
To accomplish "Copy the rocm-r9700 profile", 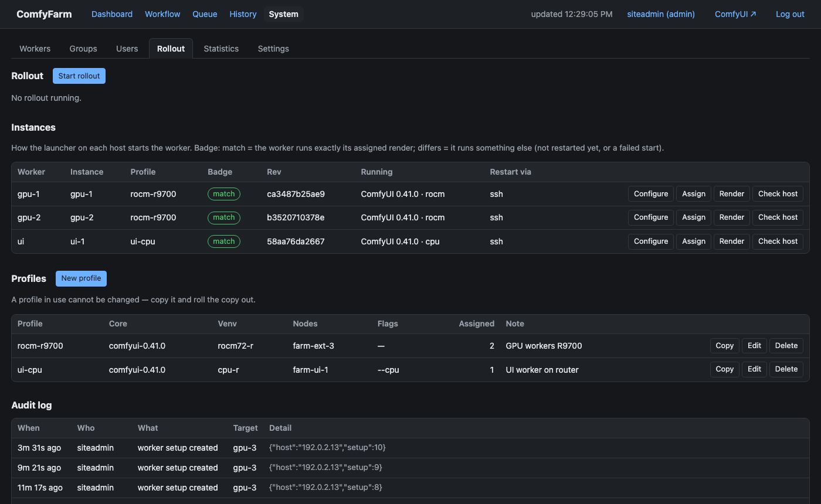I will (x=725, y=346).
